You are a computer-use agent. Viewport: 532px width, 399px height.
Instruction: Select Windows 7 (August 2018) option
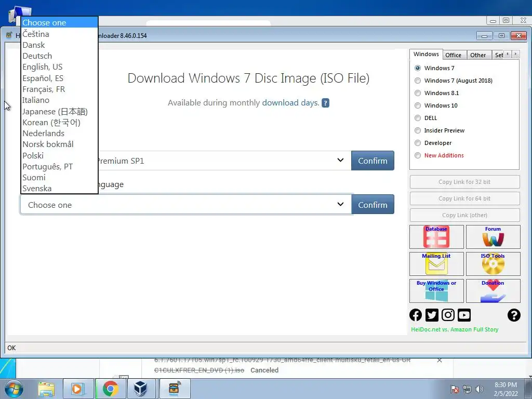[x=418, y=81]
